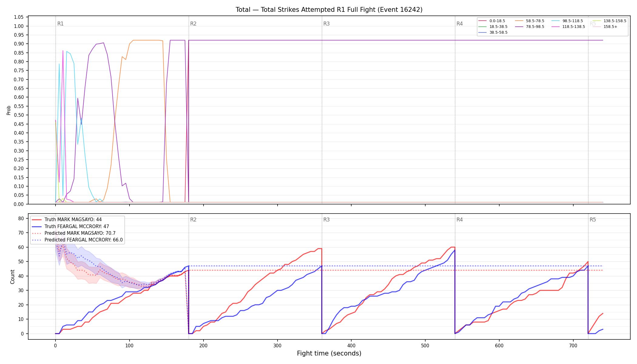Click the 40 tick on the Count axis
This screenshot has height=364, width=637.
pyautogui.click(x=21, y=276)
